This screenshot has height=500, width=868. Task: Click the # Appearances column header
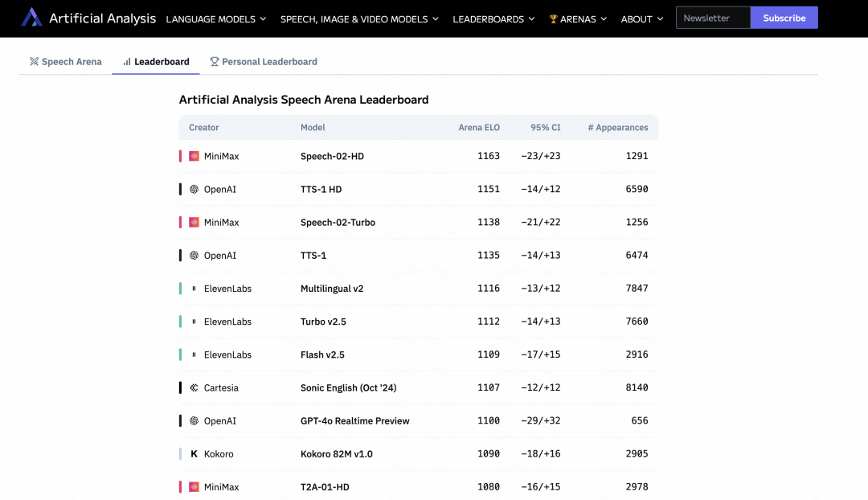618,127
